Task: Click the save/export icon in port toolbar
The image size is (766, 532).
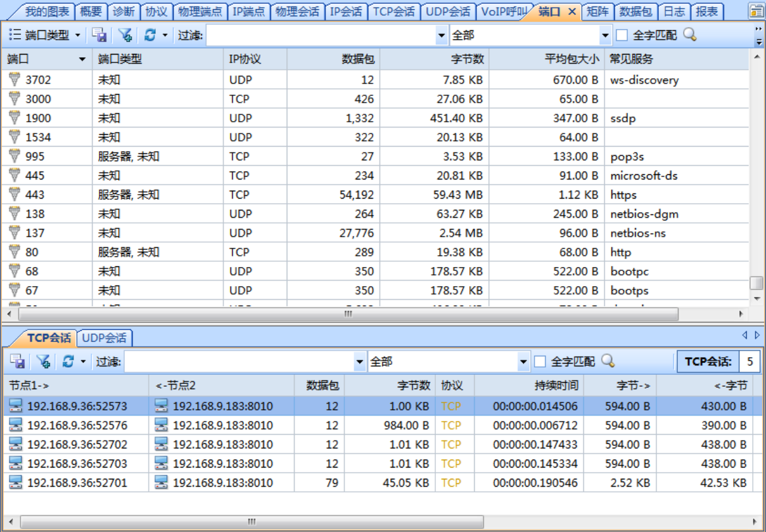Action: (x=100, y=35)
